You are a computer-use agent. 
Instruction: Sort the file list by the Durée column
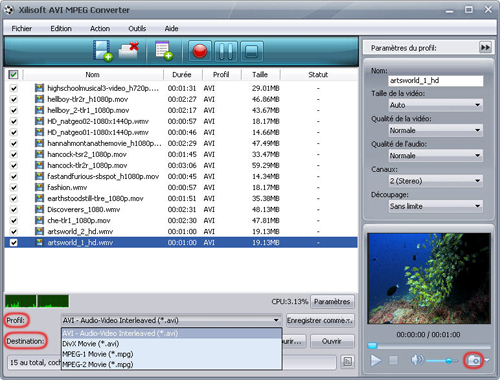[x=182, y=75]
